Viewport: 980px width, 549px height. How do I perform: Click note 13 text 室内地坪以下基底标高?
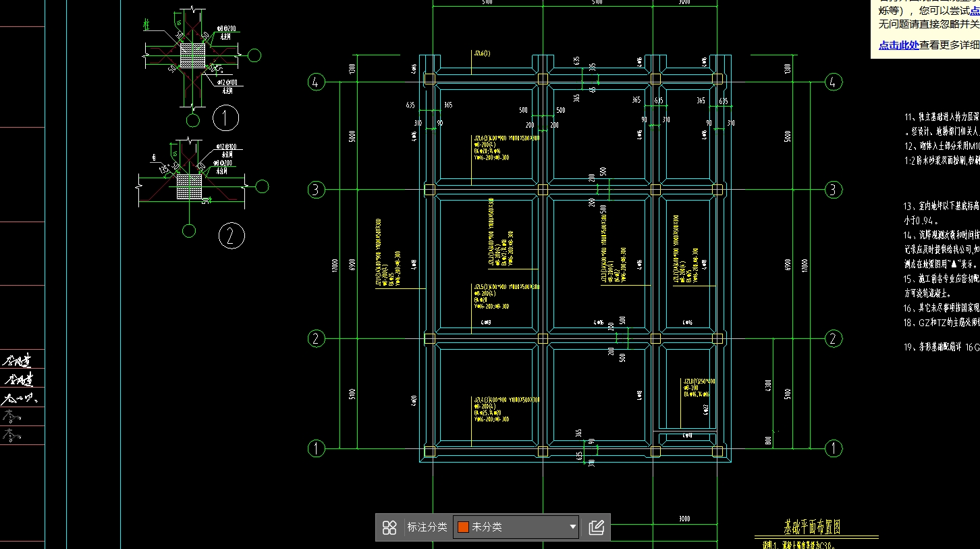point(942,206)
